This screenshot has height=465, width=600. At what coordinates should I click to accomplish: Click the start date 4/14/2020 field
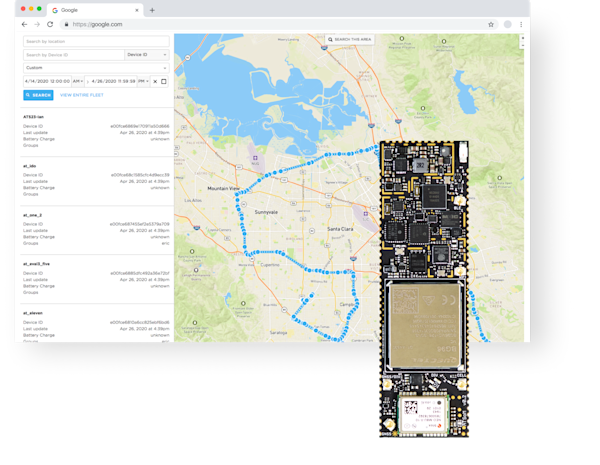[x=47, y=81]
